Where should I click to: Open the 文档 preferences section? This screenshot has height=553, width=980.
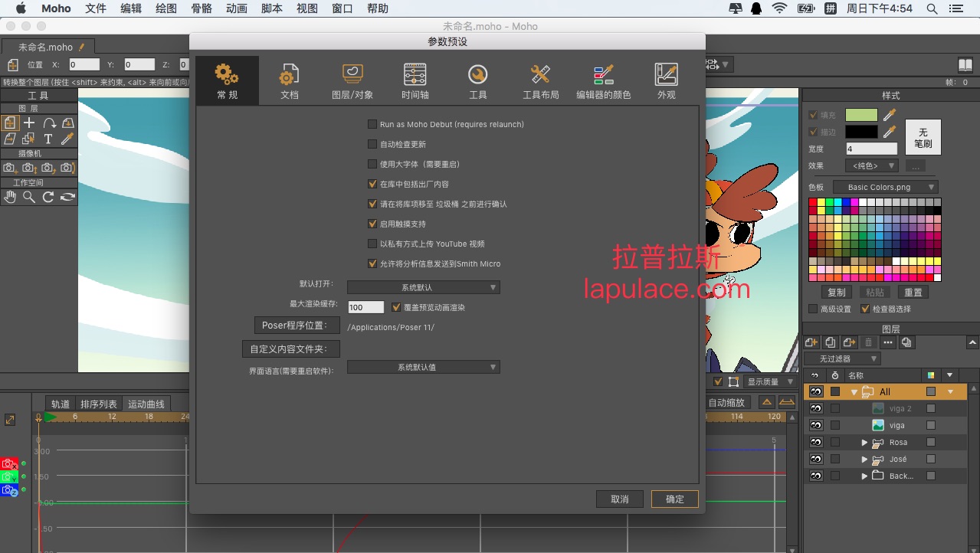pyautogui.click(x=290, y=81)
